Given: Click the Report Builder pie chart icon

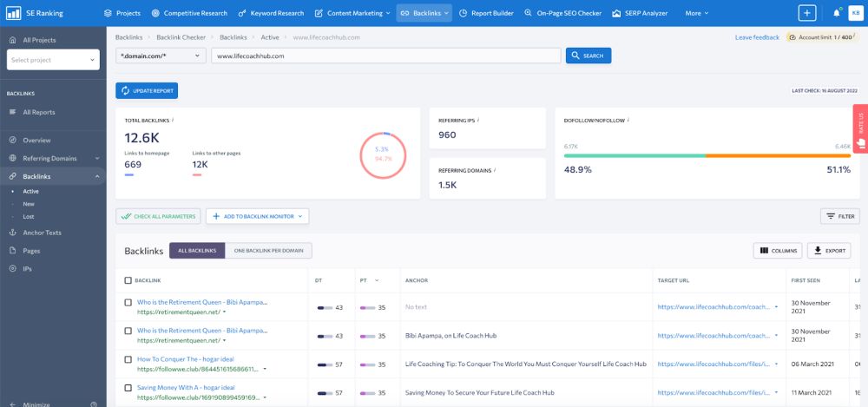Looking at the screenshot, I should tap(463, 13).
